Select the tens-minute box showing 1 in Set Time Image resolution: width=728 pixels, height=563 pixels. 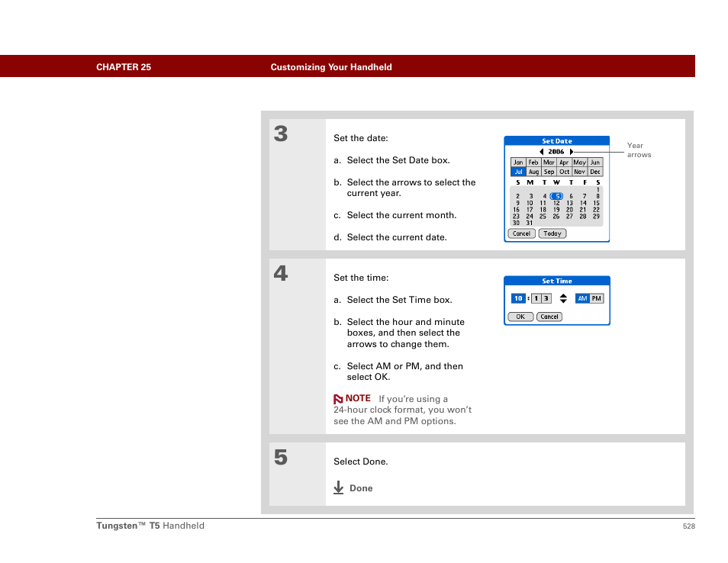pyautogui.click(x=536, y=298)
